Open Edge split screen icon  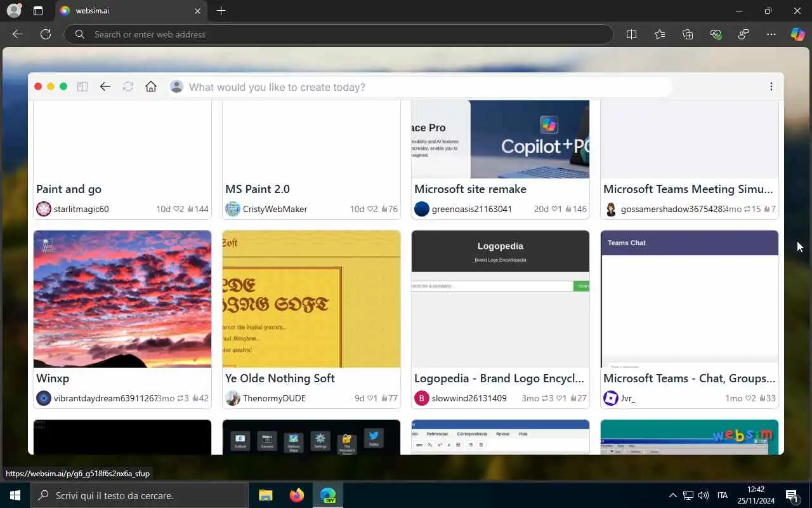pyautogui.click(x=631, y=34)
